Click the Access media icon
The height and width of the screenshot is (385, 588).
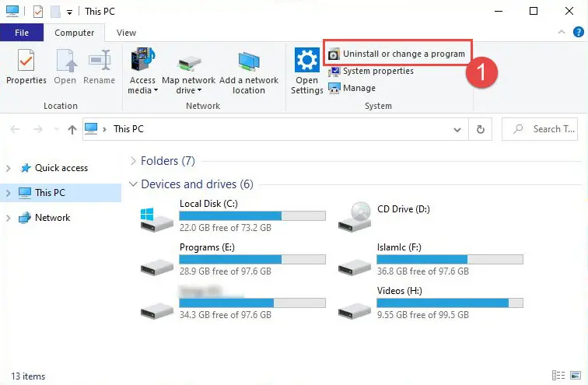[x=142, y=59]
